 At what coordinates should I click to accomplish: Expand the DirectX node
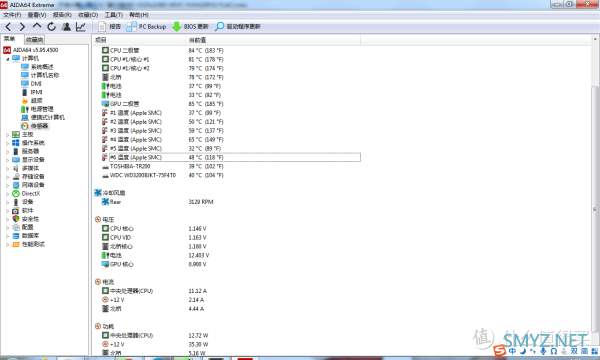[7, 194]
